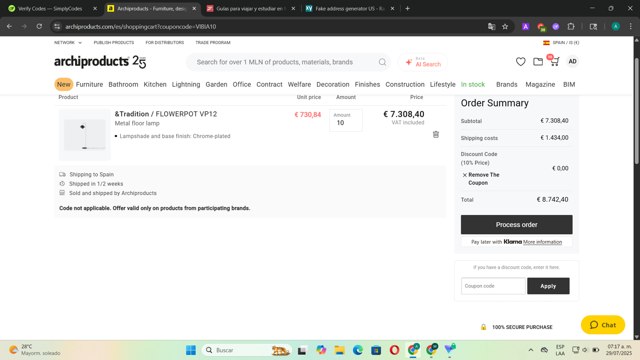Screen dimensions: 640x360
Task: Open the Garden menu
Action: point(216,84)
